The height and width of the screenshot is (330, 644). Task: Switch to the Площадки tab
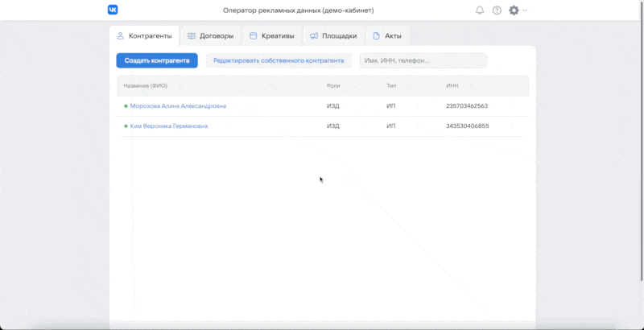(x=333, y=35)
